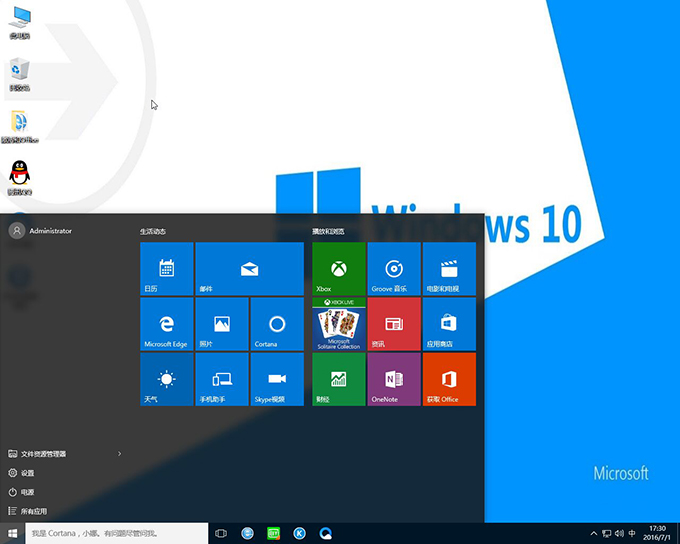Open the Groove Music tile
This screenshot has width=680, height=544.
click(x=394, y=268)
